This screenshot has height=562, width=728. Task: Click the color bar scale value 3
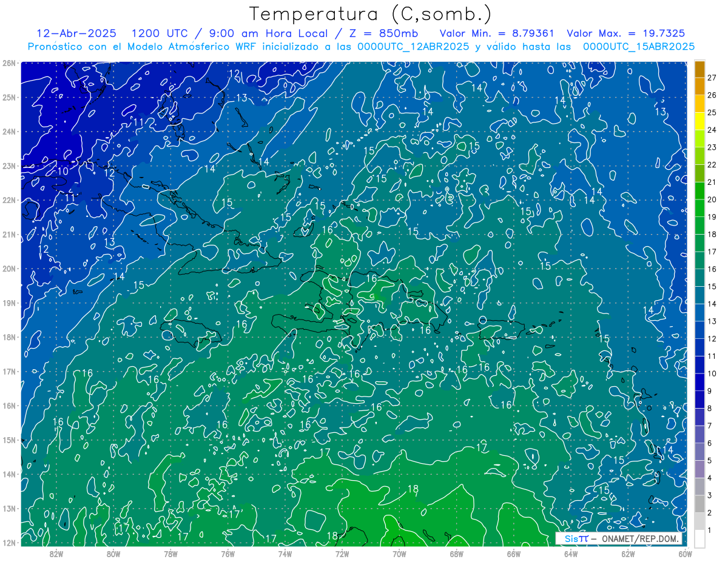710,496
